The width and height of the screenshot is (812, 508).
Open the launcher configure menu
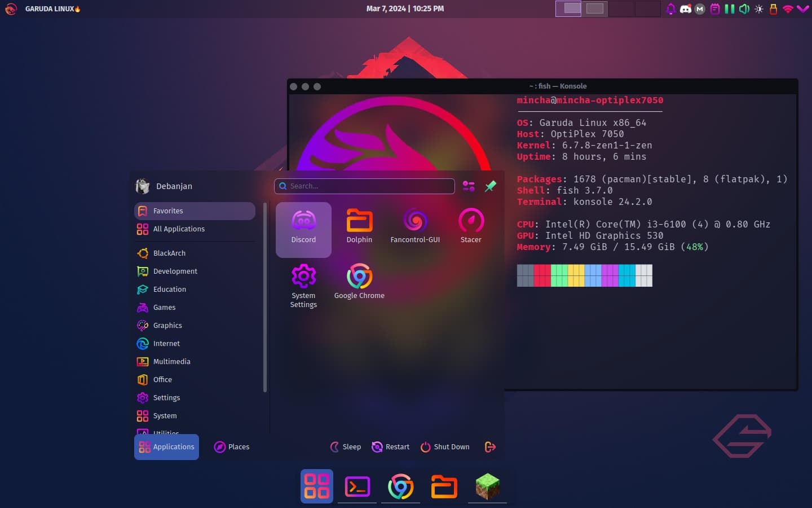(469, 186)
